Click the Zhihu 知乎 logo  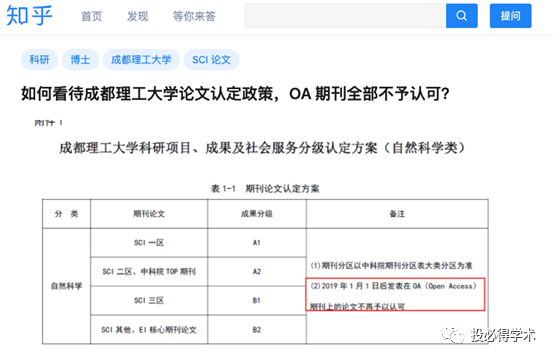click(x=29, y=16)
